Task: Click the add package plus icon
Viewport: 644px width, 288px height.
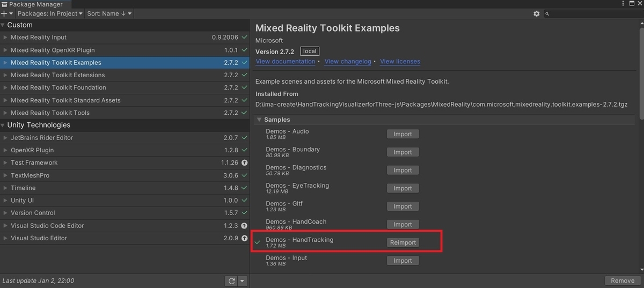Action: click(x=6, y=13)
